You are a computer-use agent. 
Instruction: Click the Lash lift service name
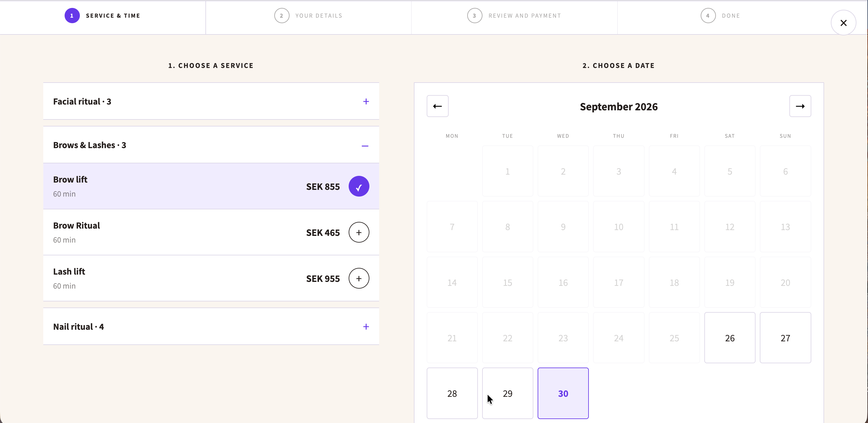69,271
